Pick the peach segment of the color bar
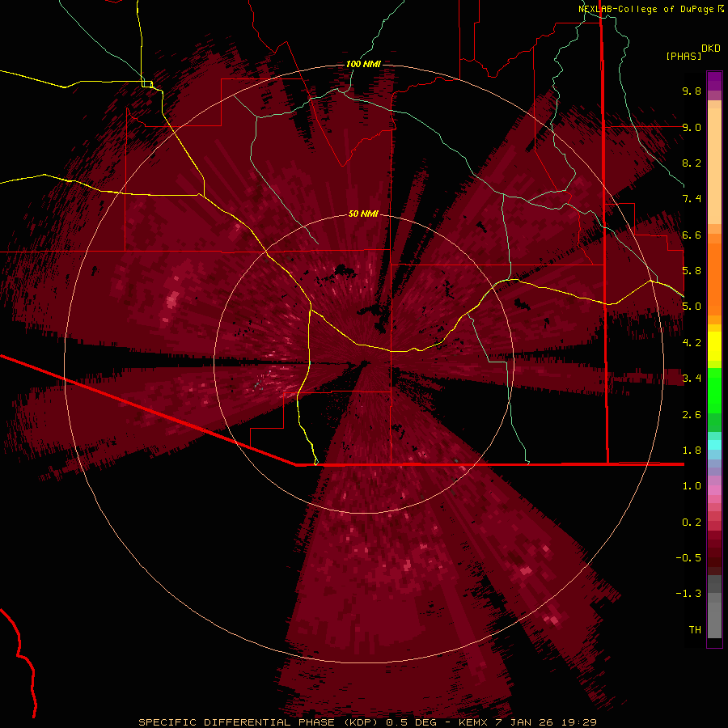728x728 pixels. coord(714,166)
